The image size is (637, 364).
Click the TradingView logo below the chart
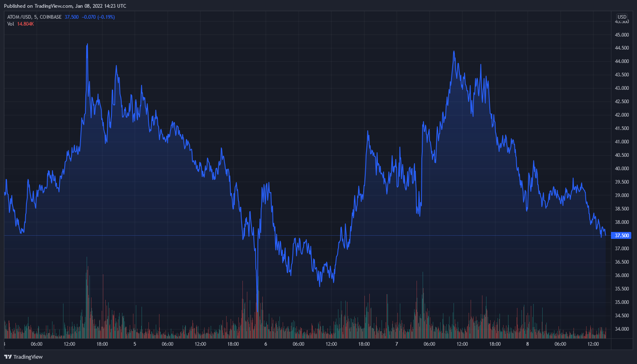coord(24,357)
